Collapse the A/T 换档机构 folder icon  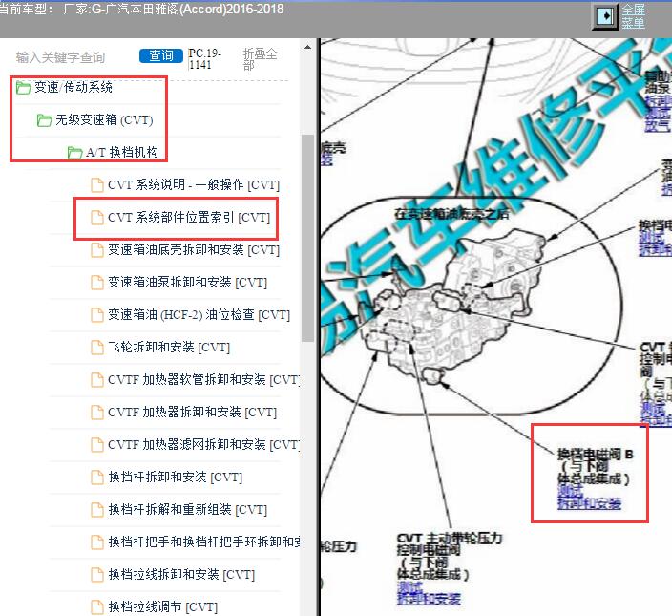[74, 153]
